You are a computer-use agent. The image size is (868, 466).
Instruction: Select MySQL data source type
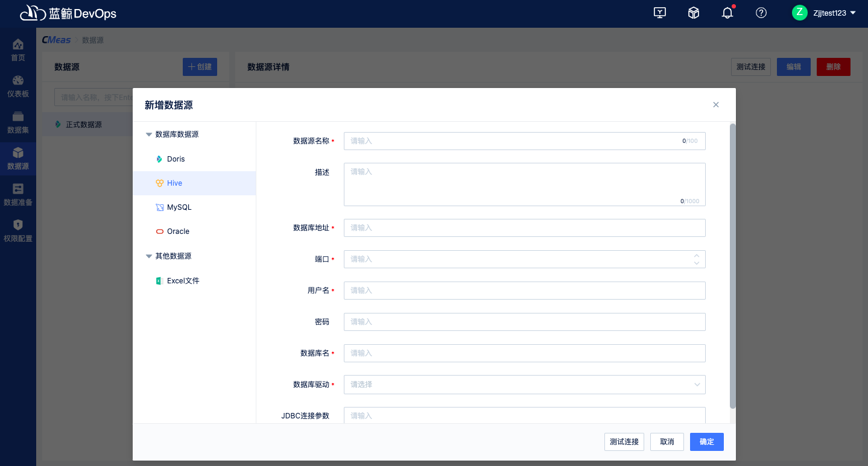pyautogui.click(x=194, y=207)
